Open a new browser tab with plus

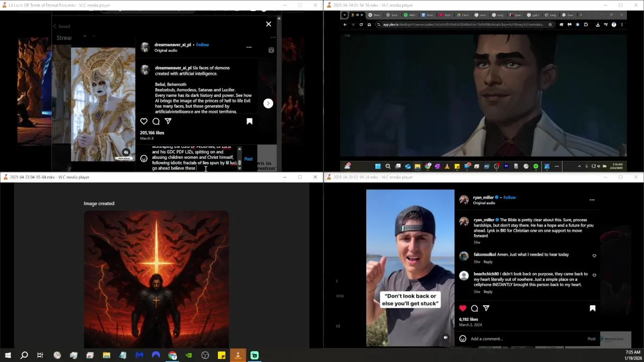[x=581, y=15]
